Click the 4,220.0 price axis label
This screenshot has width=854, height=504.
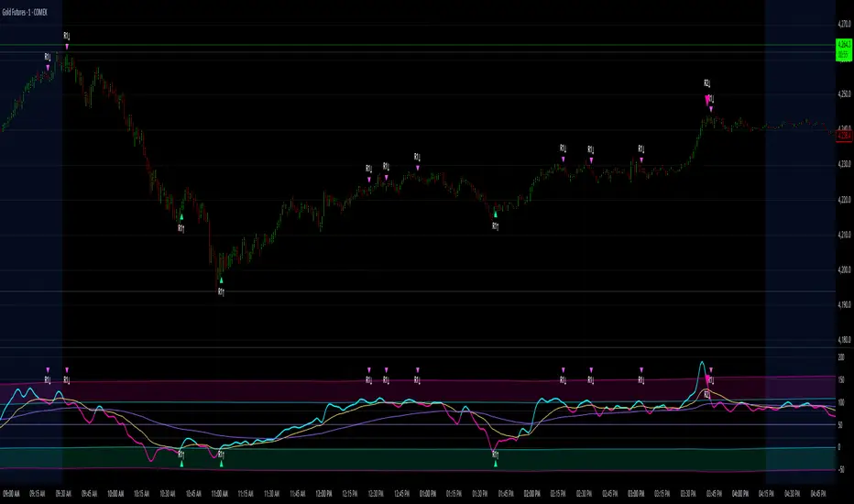point(844,200)
